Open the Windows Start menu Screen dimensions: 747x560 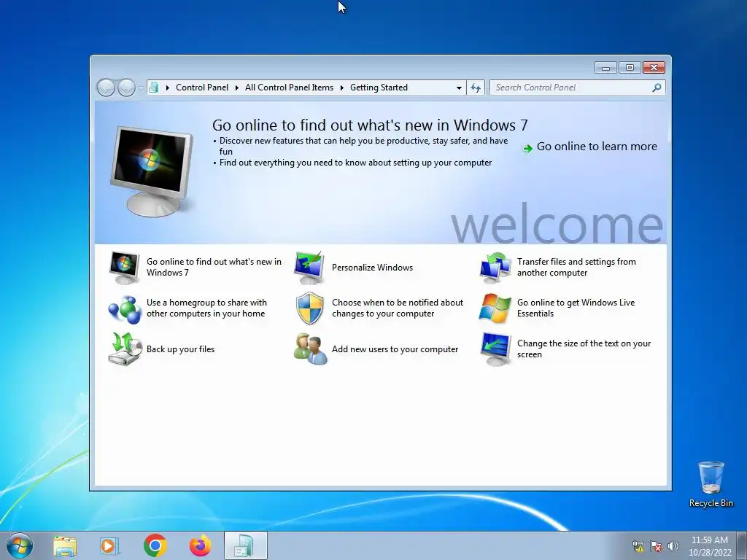coord(20,545)
